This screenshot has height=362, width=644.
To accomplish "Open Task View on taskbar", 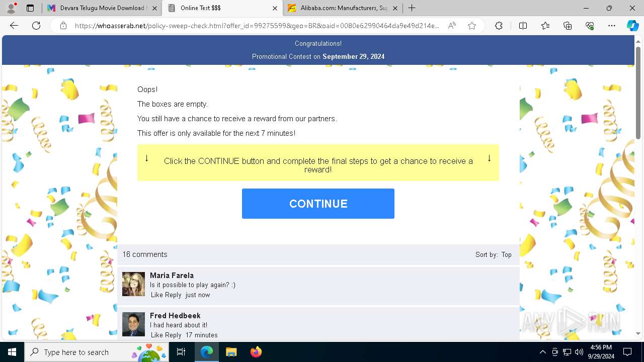I will coord(181,352).
